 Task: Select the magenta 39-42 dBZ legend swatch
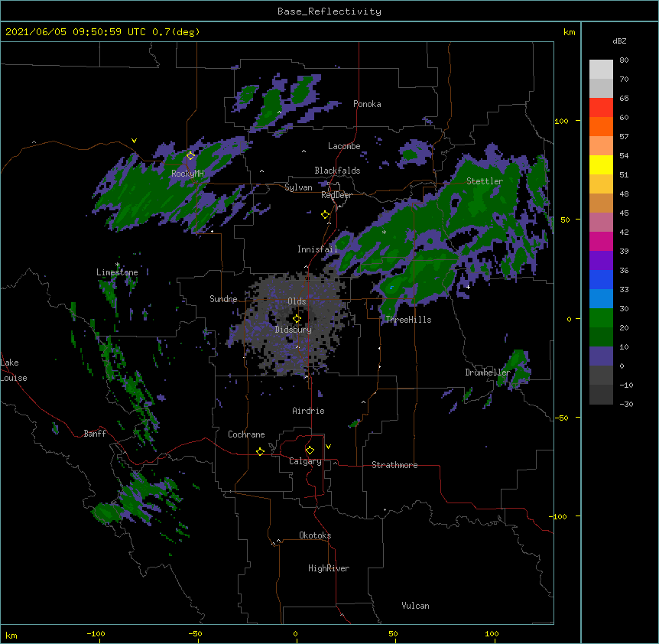pyautogui.click(x=601, y=242)
